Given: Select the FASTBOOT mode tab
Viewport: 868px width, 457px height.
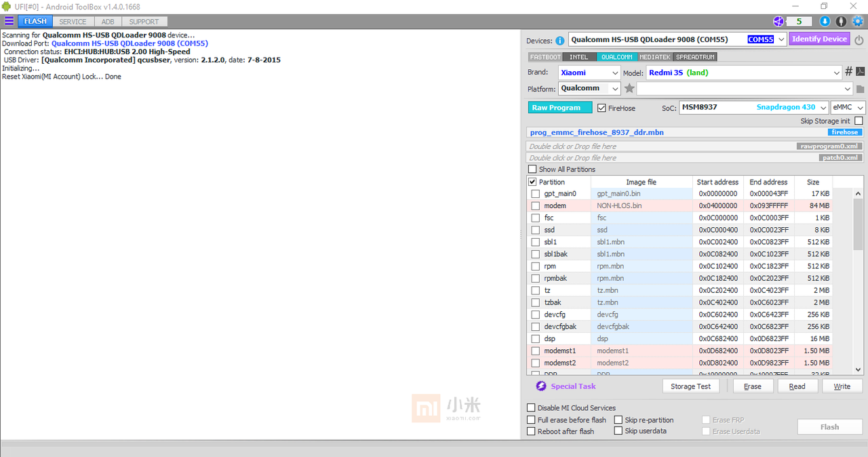Looking at the screenshot, I should (x=545, y=57).
